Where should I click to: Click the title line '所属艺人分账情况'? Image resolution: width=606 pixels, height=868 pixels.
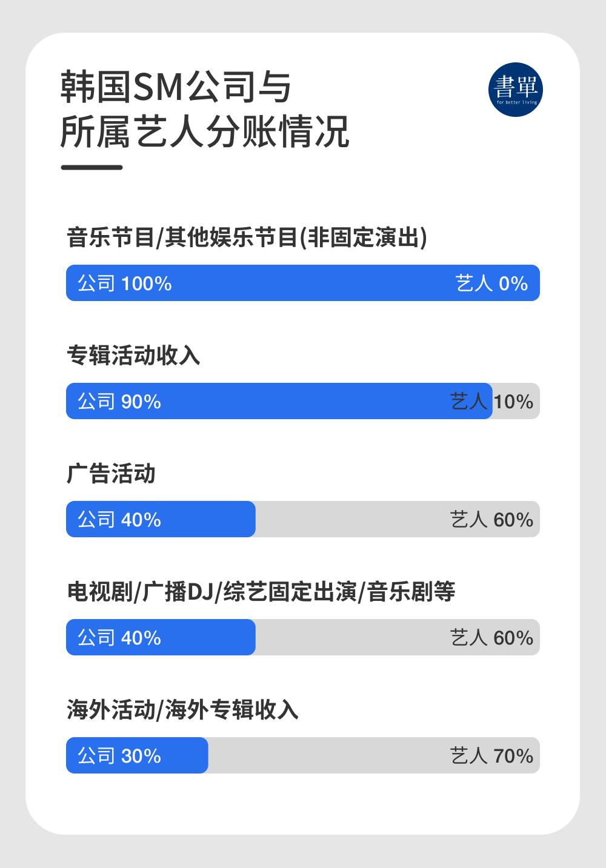(205, 131)
